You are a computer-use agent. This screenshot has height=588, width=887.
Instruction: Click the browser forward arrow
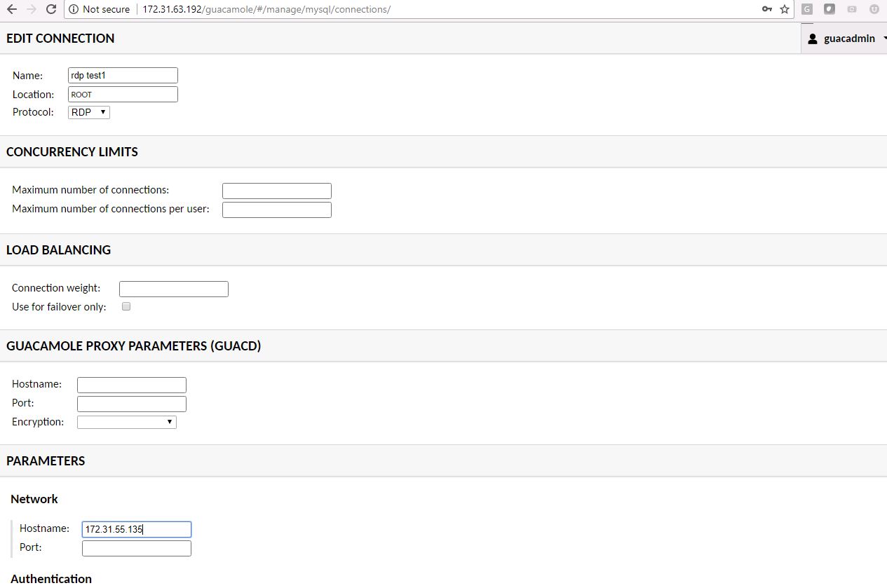[31, 9]
